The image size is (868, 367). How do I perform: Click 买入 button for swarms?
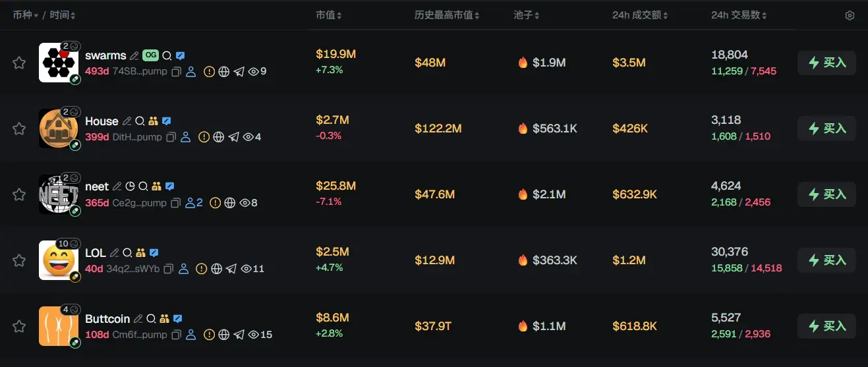coord(826,63)
